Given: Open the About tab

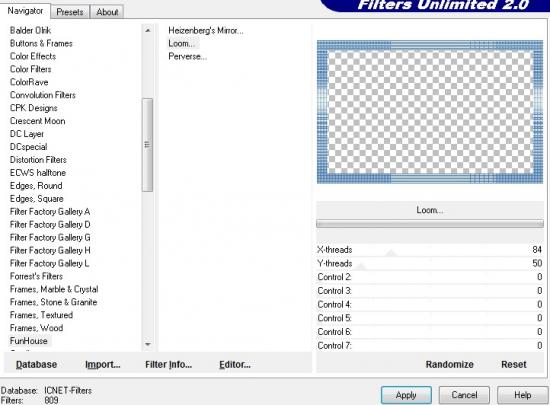Looking at the screenshot, I should pos(107,12).
